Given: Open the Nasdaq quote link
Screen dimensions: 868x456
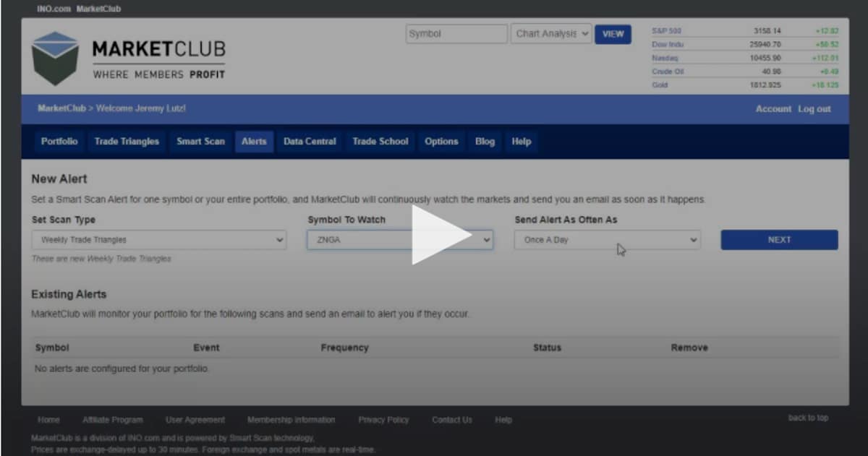Looking at the screenshot, I should click(663, 58).
